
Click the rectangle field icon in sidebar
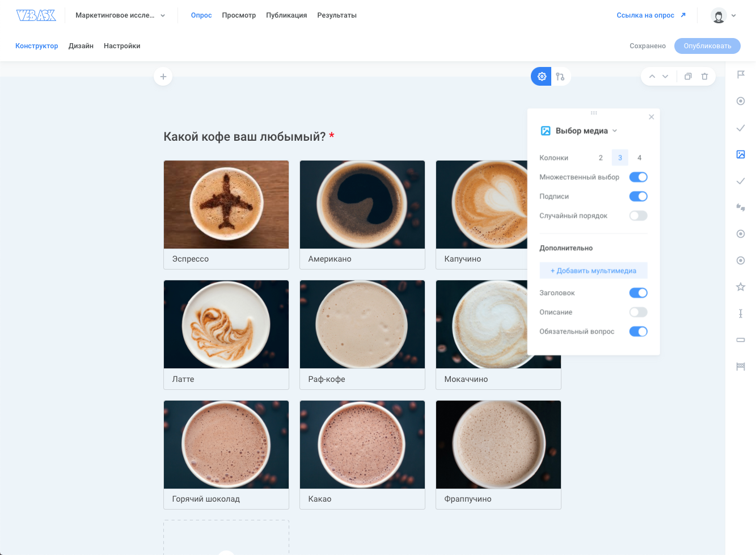[741, 340]
